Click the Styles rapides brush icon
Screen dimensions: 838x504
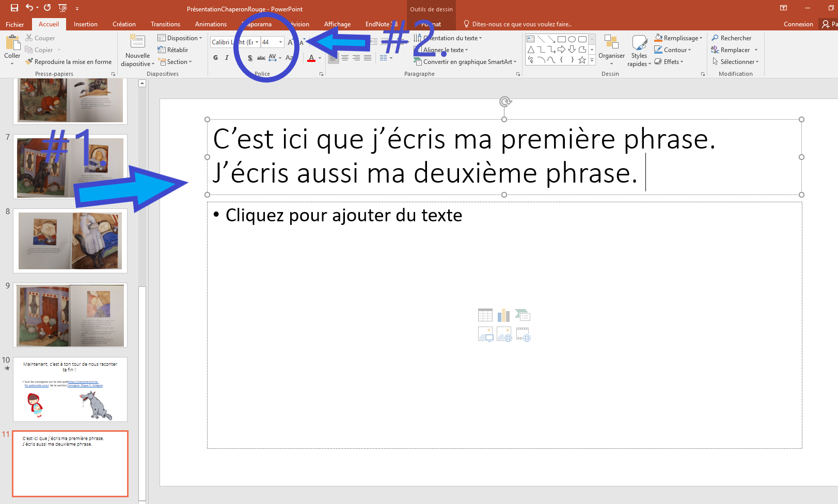(639, 43)
